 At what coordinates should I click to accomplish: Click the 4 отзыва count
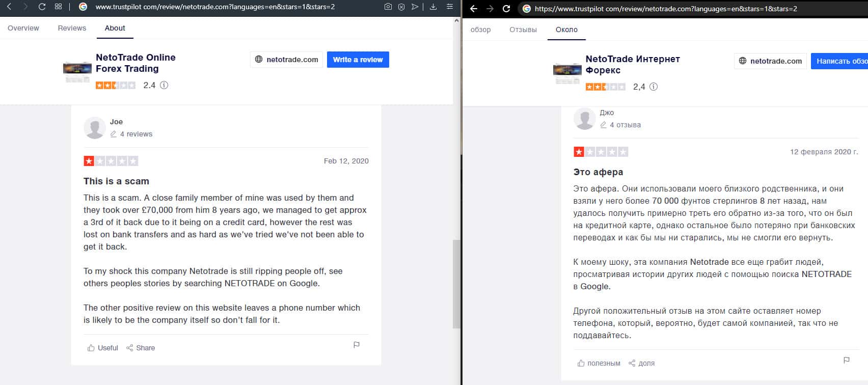[x=620, y=125]
